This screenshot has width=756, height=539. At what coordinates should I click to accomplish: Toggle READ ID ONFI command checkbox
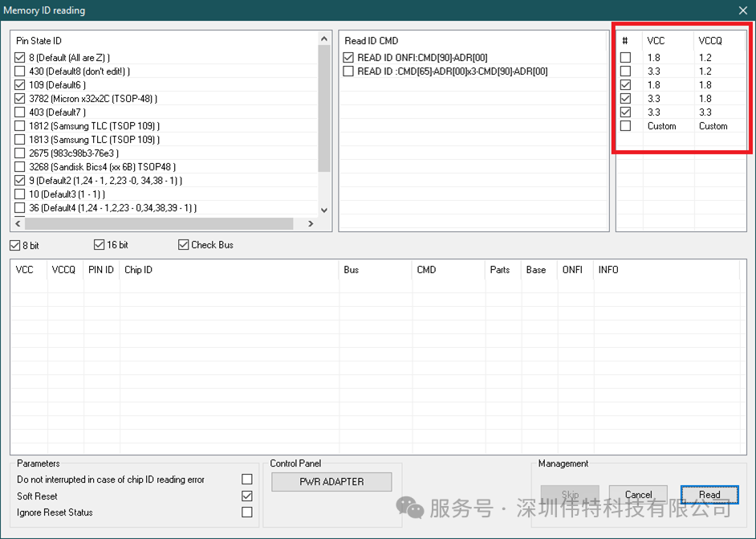[x=348, y=58]
